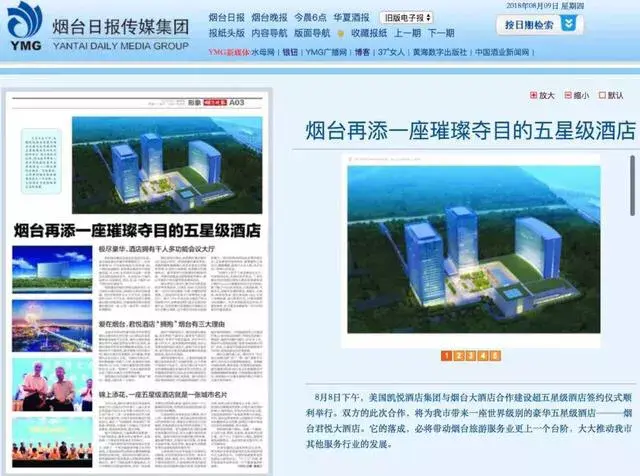The width and height of the screenshot is (640, 476).
Task: Click the fireworks night-view thumbnail on newspaper page
Action: coord(52,326)
